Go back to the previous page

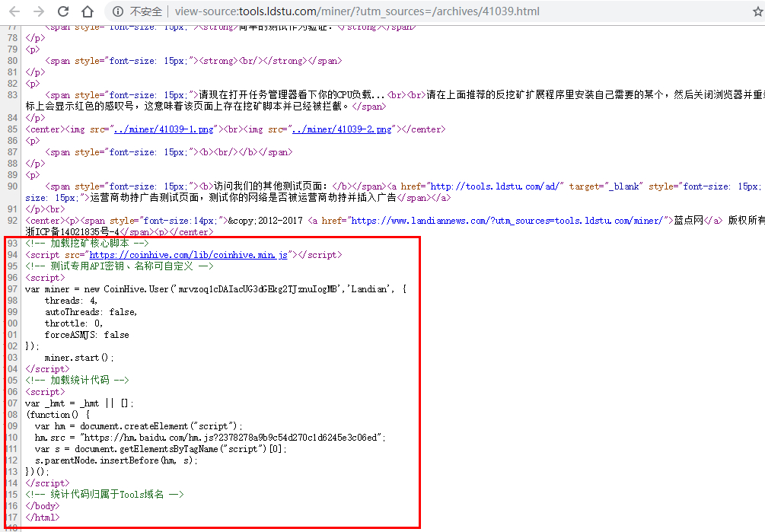[x=14, y=11]
